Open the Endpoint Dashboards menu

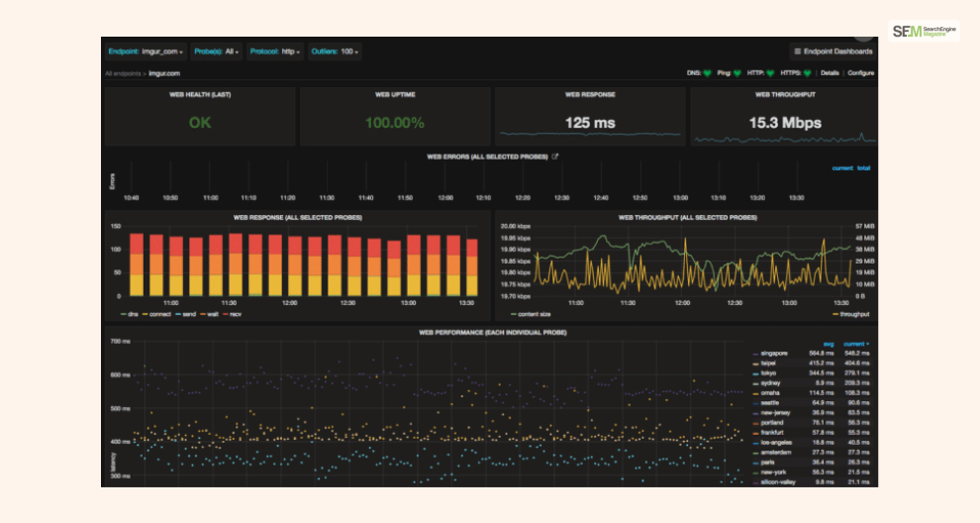[833, 52]
